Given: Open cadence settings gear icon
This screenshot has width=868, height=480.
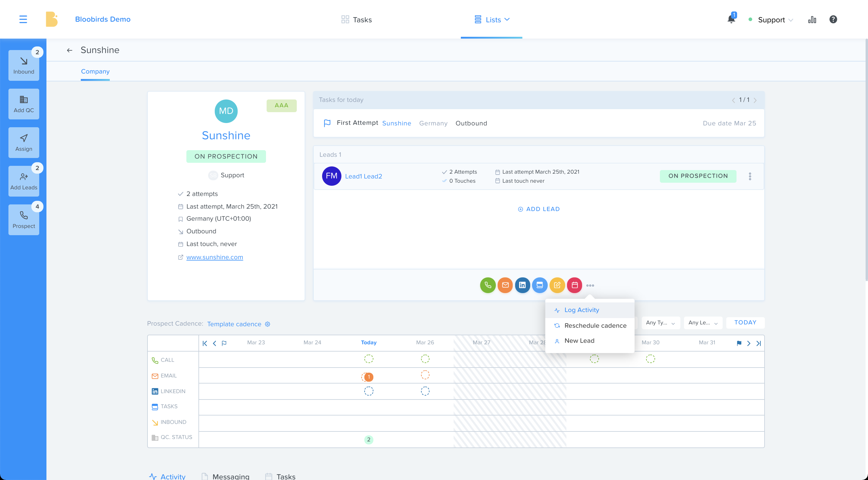Looking at the screenshot, I should coord(268,324).
